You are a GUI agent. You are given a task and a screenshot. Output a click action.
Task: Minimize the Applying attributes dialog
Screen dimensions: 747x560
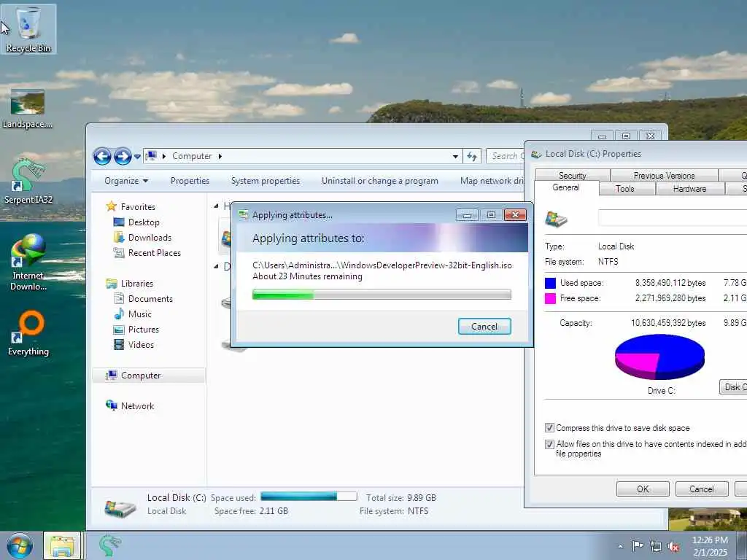(467, 215)
